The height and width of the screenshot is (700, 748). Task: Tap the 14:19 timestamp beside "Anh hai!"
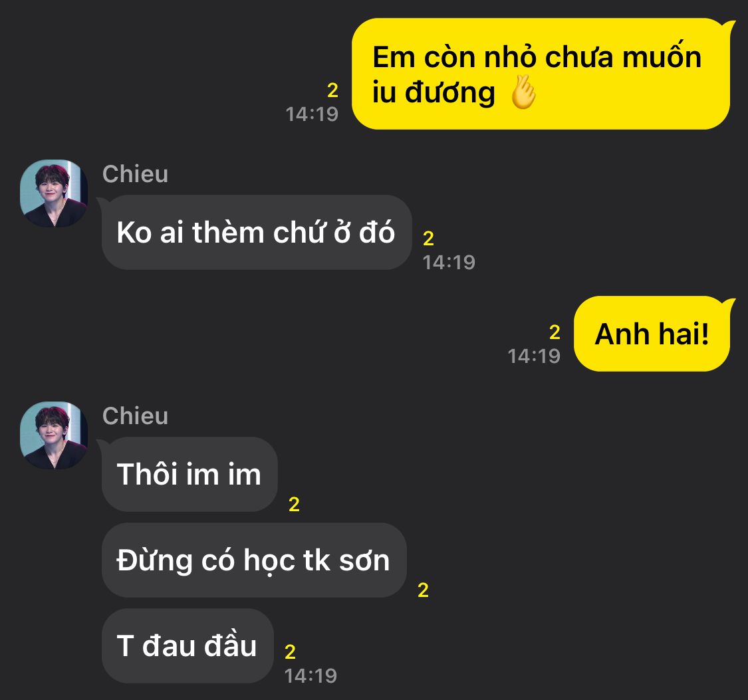(534, 356)
